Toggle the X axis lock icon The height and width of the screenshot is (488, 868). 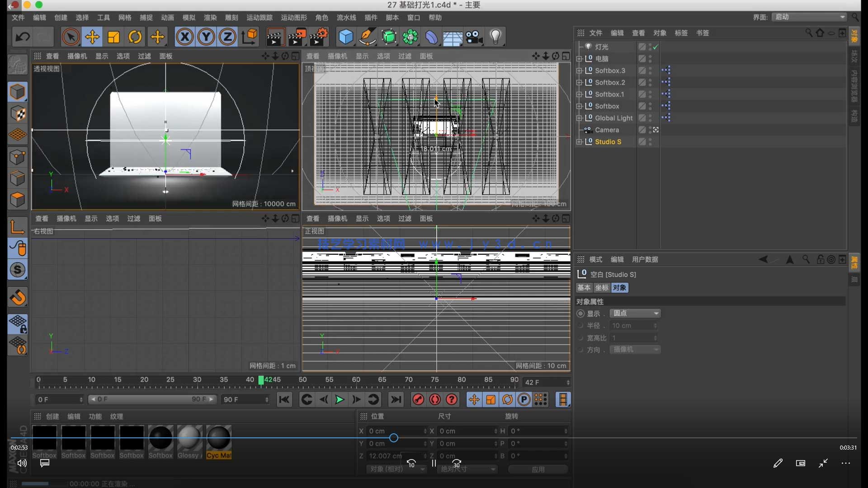click(x=184, y=37)
